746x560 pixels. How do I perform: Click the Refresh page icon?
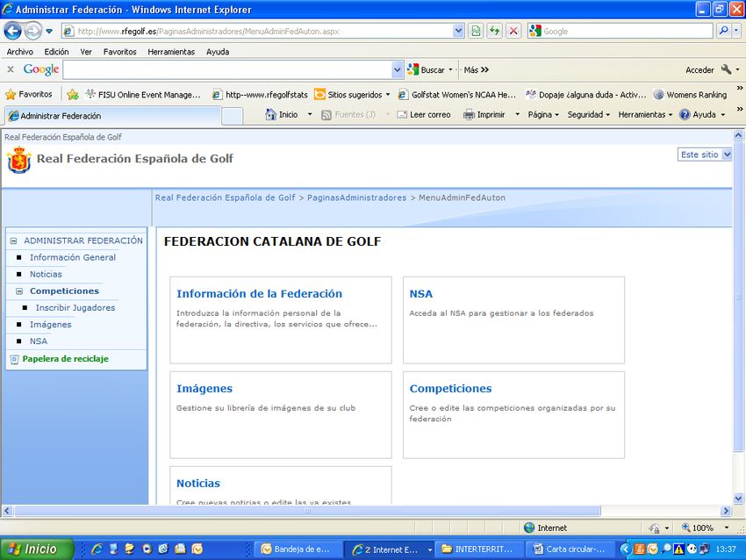(x=495, y=31)
